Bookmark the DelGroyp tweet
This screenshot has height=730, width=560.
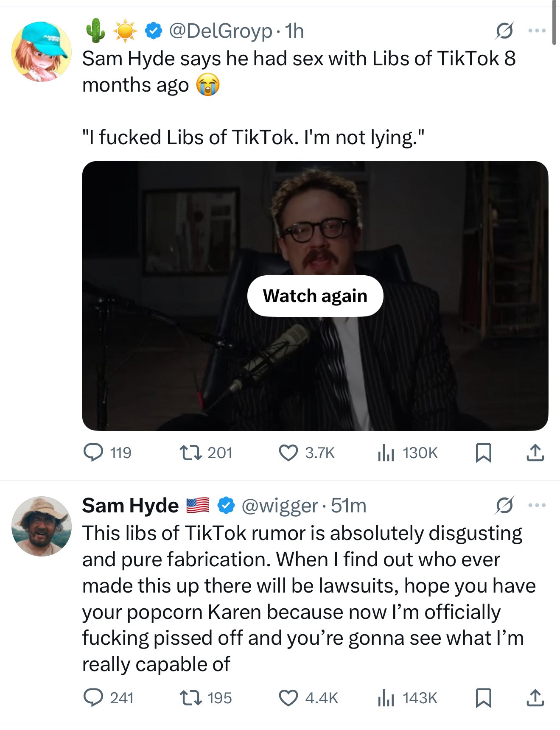coord(483,452)
